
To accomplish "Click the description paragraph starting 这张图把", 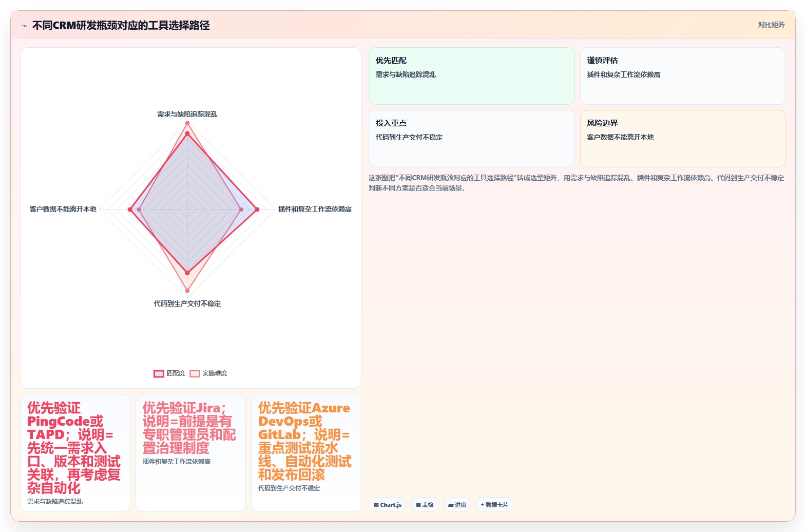I will [x=576, y=183].
